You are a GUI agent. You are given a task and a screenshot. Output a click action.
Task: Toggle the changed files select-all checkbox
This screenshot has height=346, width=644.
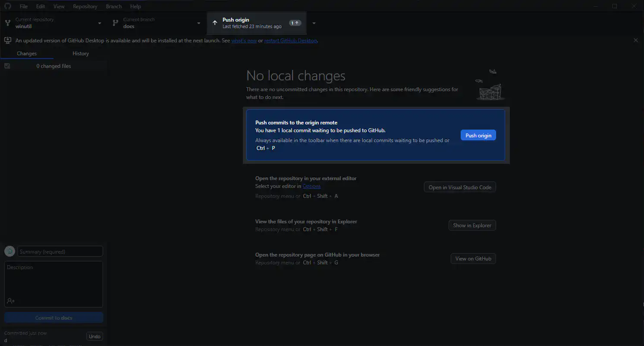click(x=7, y=66)
